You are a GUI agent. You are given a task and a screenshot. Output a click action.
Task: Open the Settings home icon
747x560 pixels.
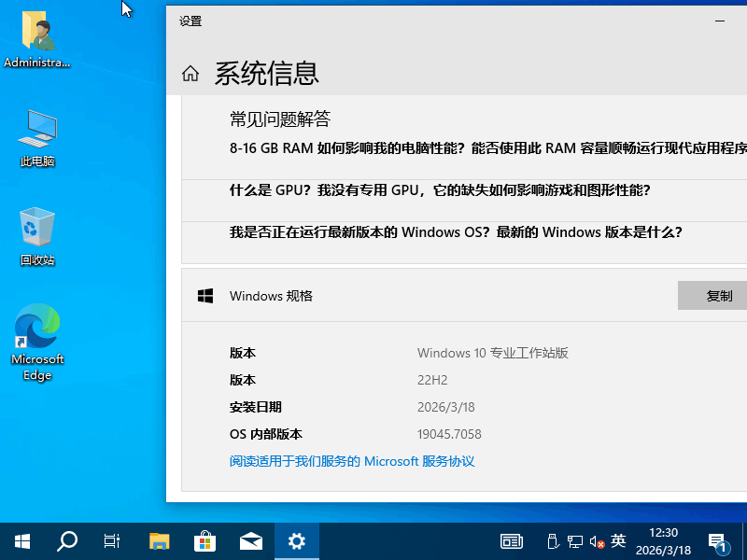point(190,73)
